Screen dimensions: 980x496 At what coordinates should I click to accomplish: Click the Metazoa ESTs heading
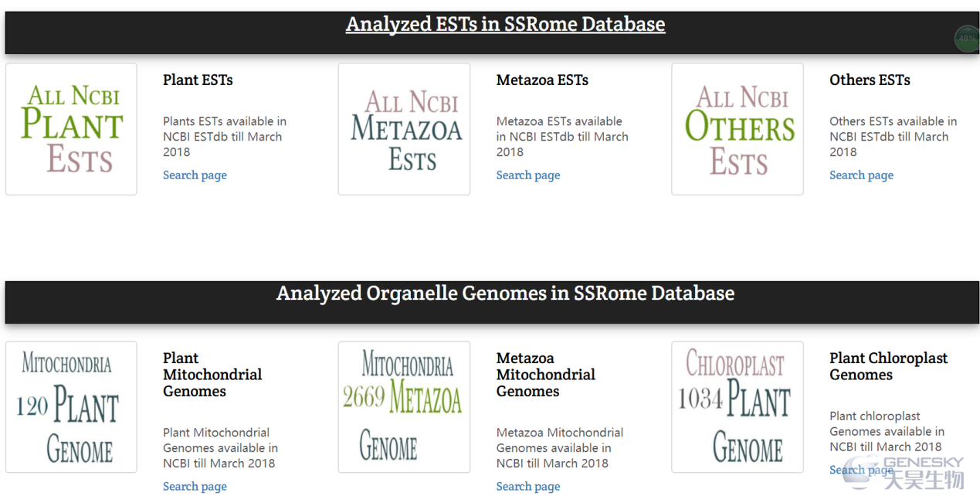pos(542,80)
